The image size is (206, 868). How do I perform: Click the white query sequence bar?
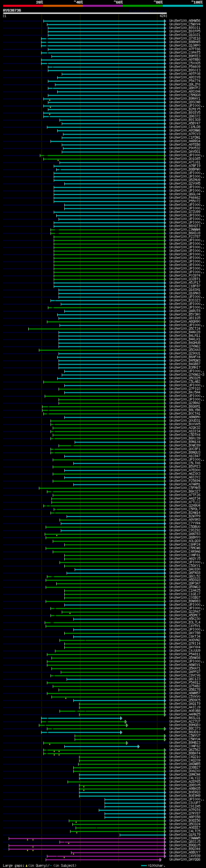tap(85, 13)
